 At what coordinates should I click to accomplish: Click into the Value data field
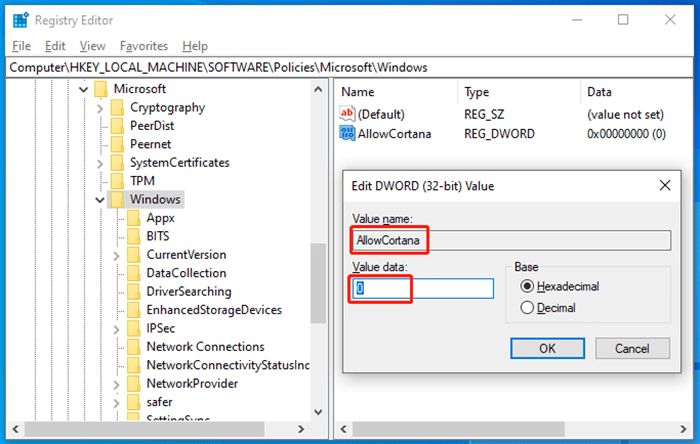point(423,288)
